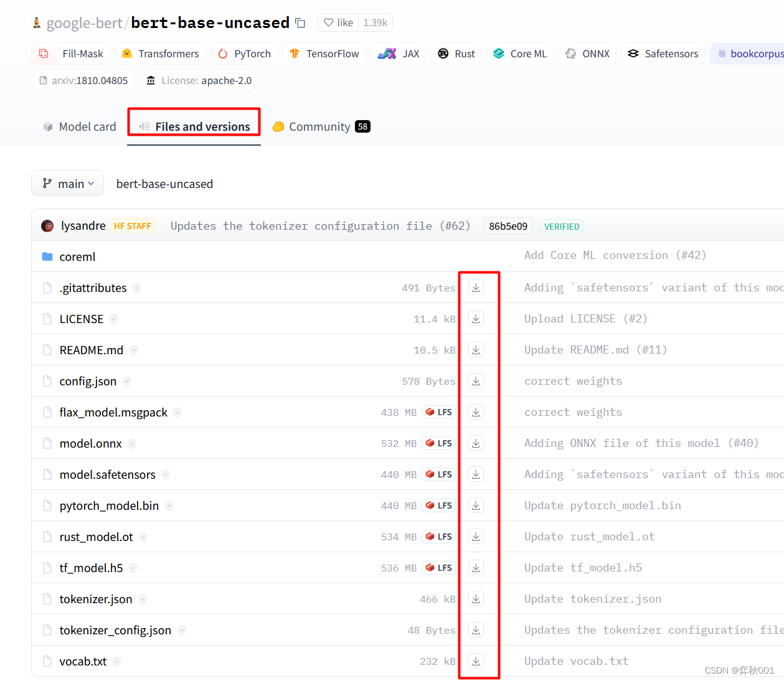Download flax_model.msgpack file
This screenshot has width=784, height=681.
pyautogui.click(x=476, y=412)
